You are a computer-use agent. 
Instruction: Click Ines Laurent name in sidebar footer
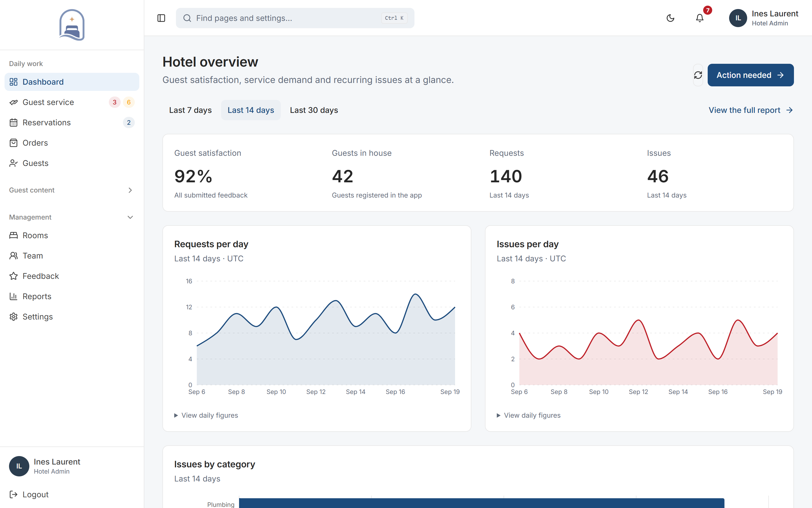click(x=57, y=462)
